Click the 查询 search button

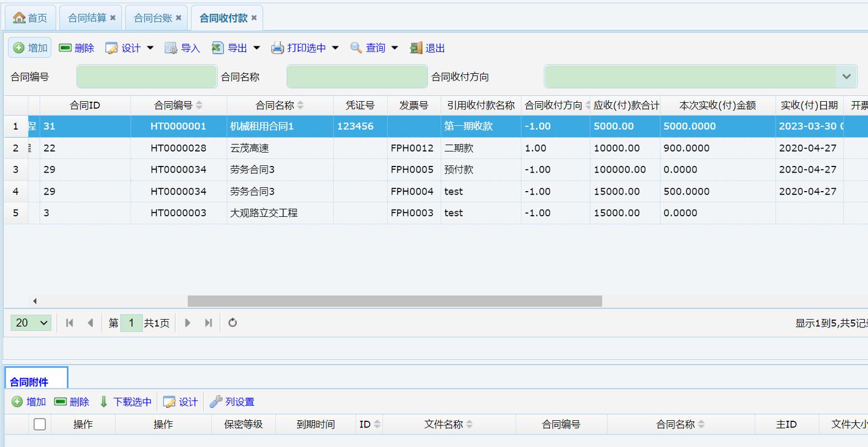(x=368, y=48)
